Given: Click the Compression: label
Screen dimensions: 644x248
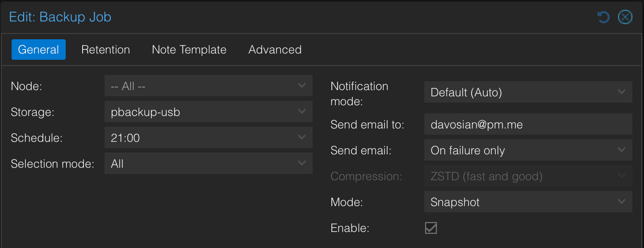Looking at the screenshot, I should [367, 176].
